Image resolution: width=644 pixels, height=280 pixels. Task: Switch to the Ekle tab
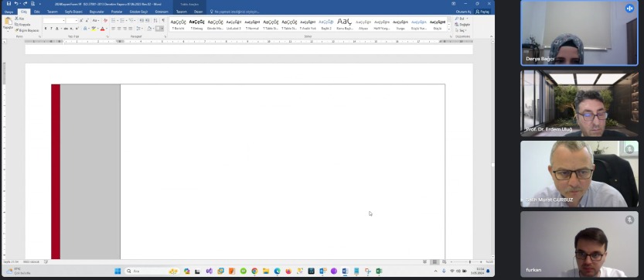click(37, 12)
